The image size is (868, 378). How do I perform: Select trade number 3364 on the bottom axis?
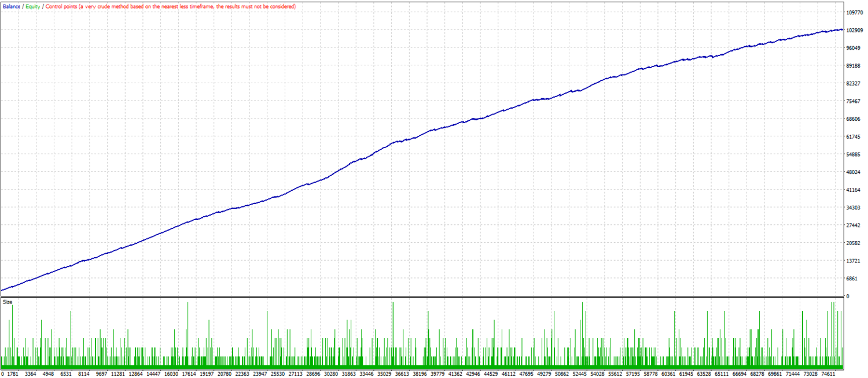click(31, 374)
